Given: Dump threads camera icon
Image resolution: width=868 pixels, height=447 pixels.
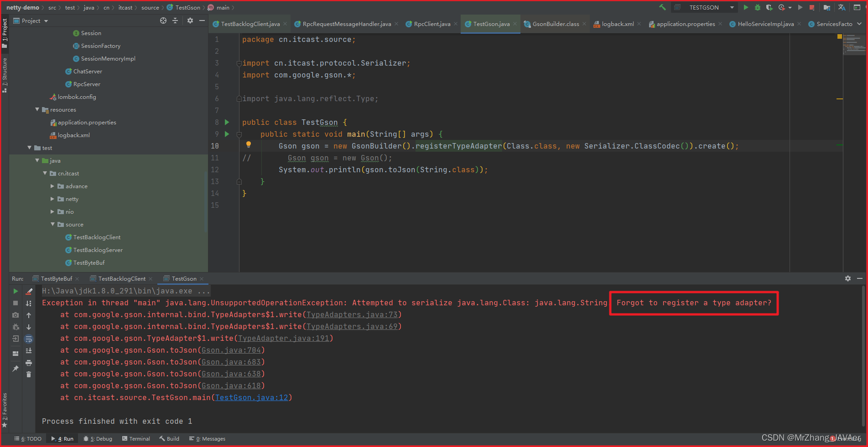Looking at the screenshot, I should click(x=16, y=315).
